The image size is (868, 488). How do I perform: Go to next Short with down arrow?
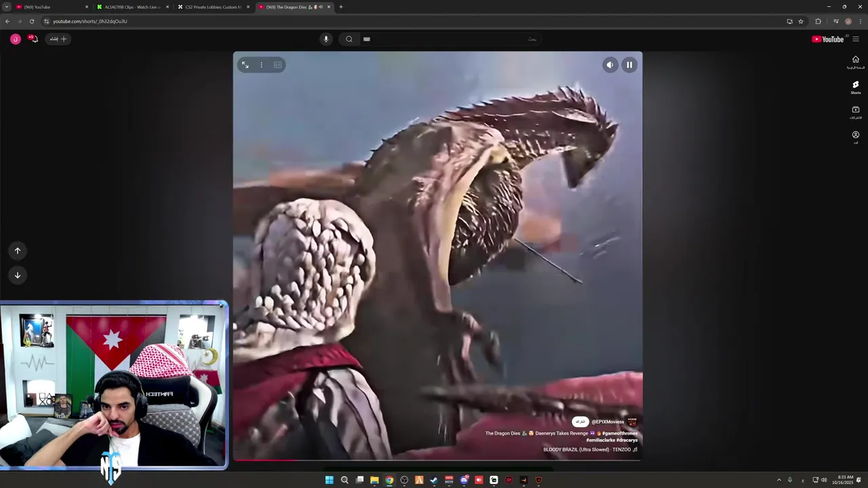(18, 274)
